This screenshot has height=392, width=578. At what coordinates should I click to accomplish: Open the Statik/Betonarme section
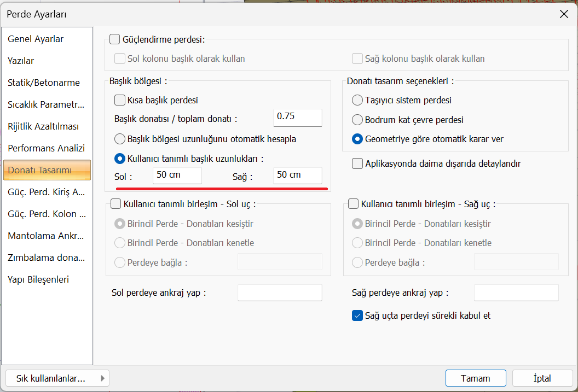coord(44,83)
